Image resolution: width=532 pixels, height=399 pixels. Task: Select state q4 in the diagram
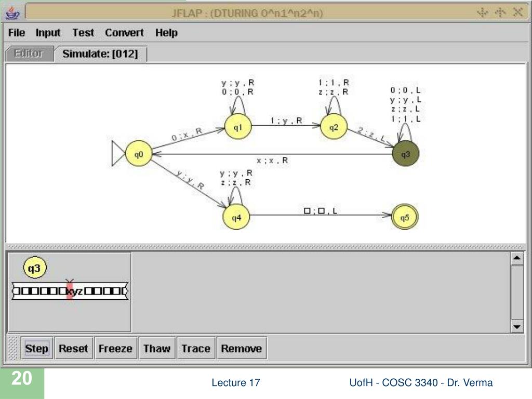click(x=236, y=217)
